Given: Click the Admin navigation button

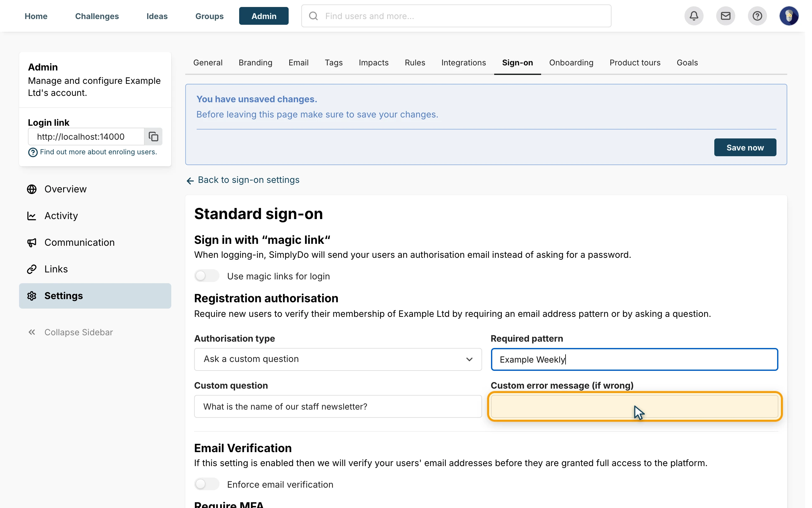Looking at the screenshot, I should 264,16.
